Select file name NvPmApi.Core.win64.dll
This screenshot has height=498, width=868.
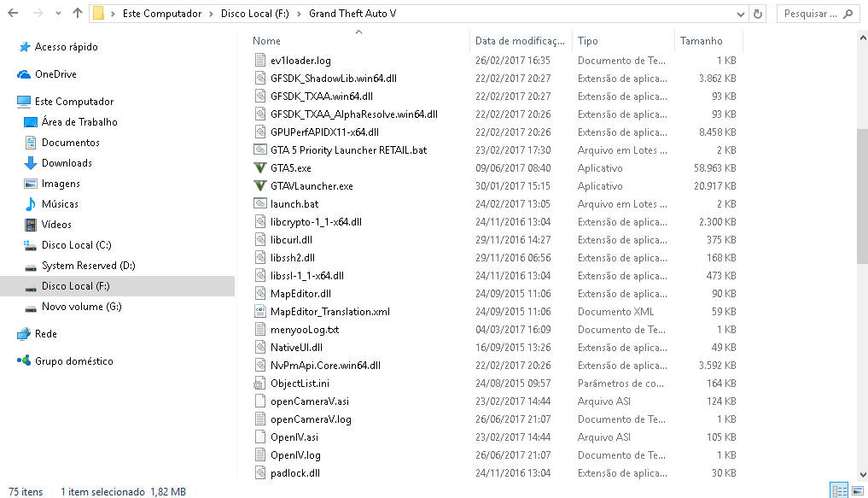coord(325,365)
